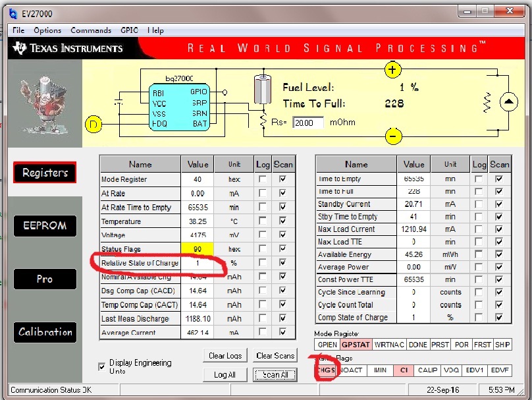Click the Rs sense resistor input field

tap(308, 123)
